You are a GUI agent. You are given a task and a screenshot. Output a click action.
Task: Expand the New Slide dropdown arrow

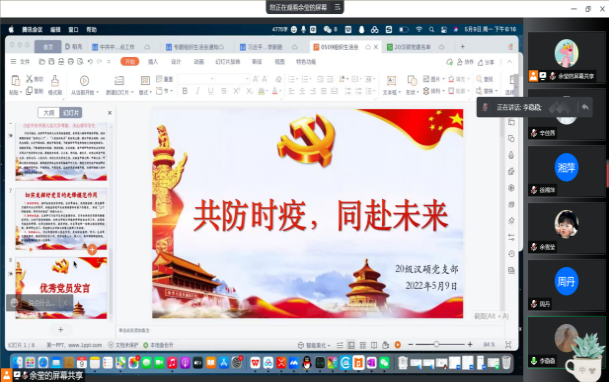tap(132, 93)
